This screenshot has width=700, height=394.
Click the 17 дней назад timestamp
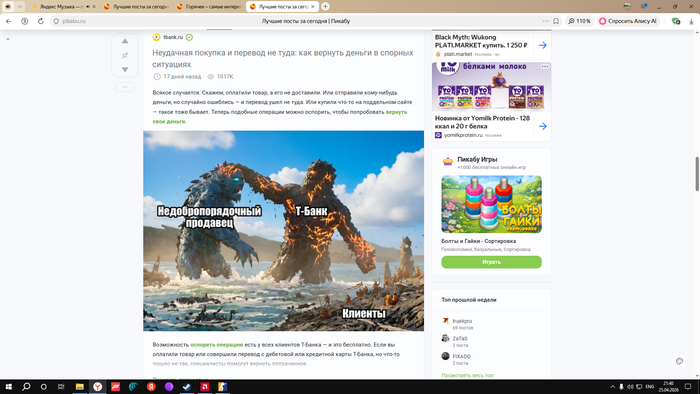182,76
